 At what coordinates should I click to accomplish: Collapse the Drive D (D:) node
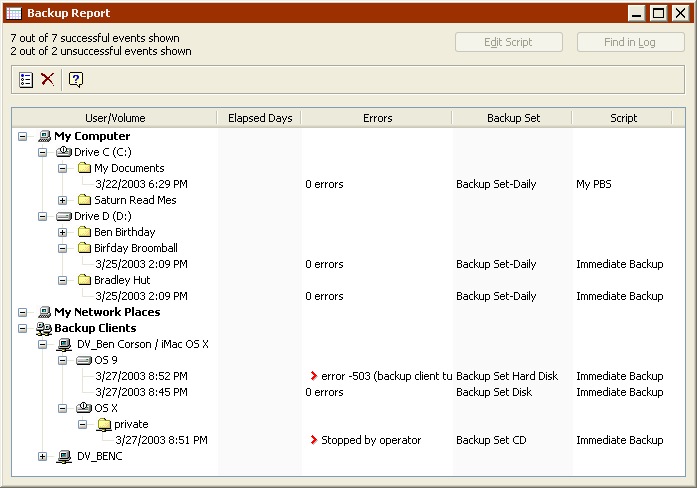click(x=42, y=216)
